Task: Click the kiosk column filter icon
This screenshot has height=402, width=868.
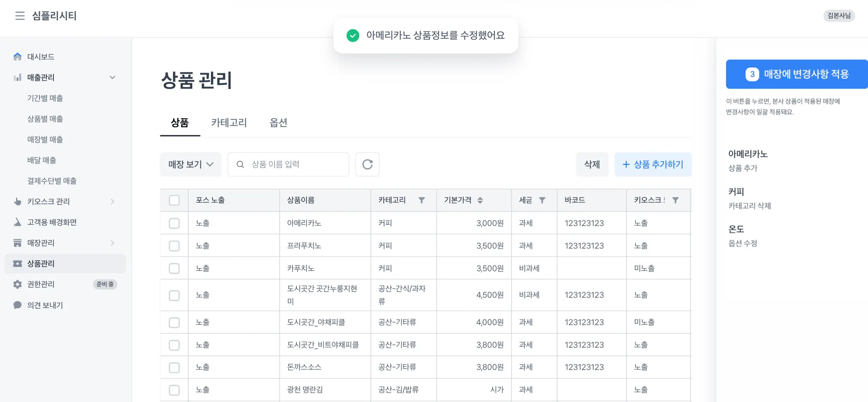Action: click(x=676, y=200)
